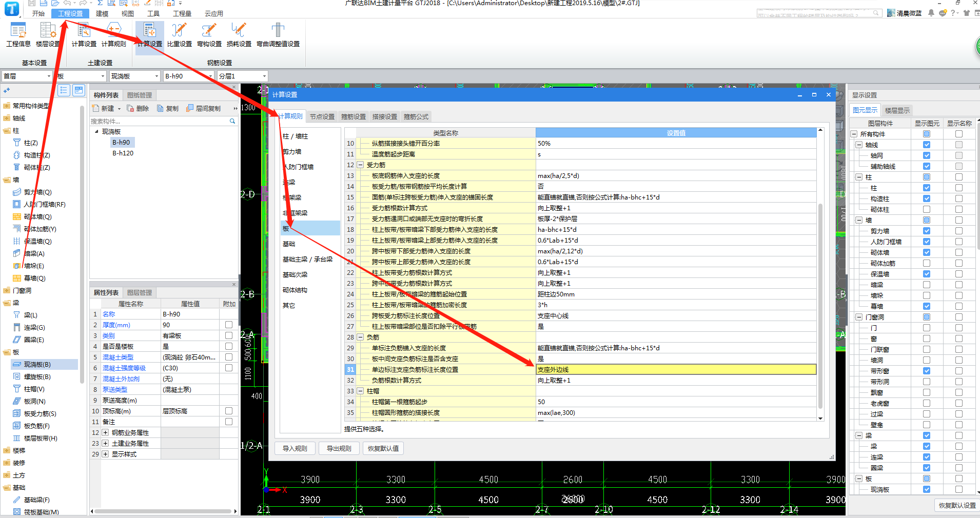Click 恢复默认值 button

pos(383,448)
